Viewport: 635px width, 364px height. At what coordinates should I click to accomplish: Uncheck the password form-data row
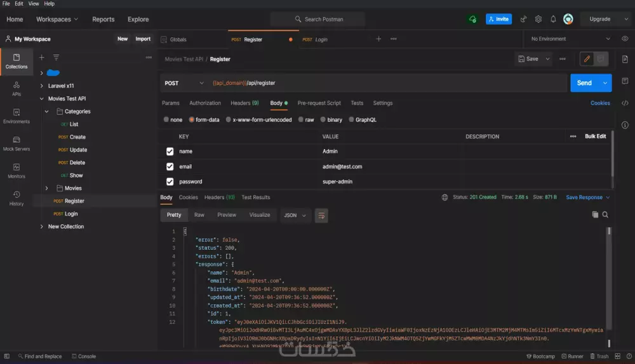(x=170, y=181)
